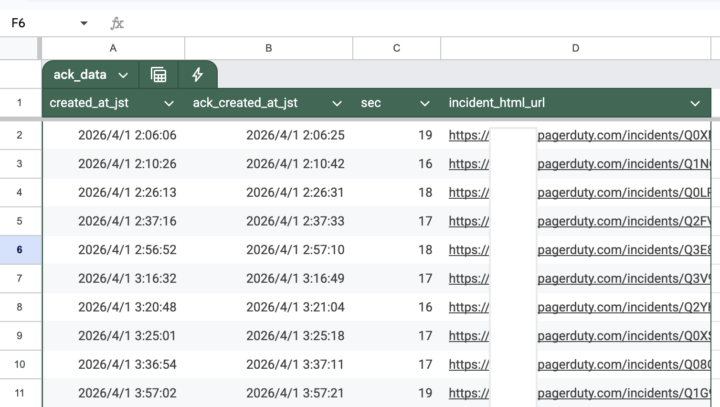Click the fx function icon

click(117, 22)
